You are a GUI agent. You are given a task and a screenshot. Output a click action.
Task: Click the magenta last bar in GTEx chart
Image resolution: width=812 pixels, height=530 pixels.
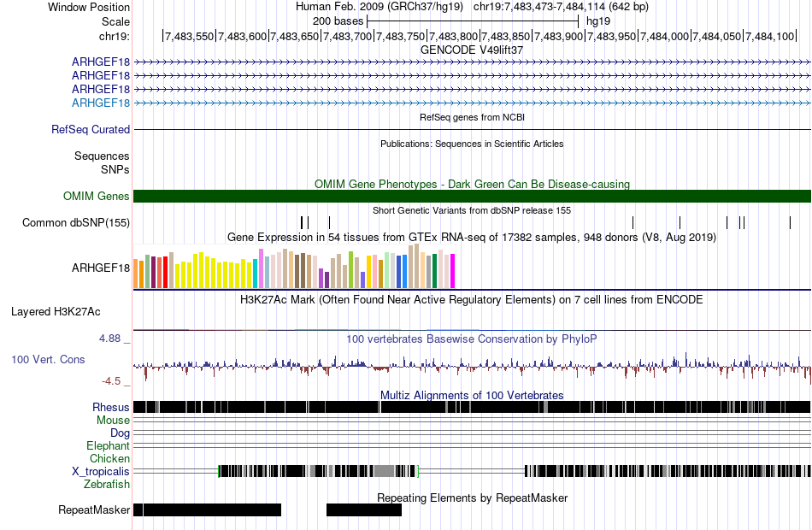(x=452, y=271)
